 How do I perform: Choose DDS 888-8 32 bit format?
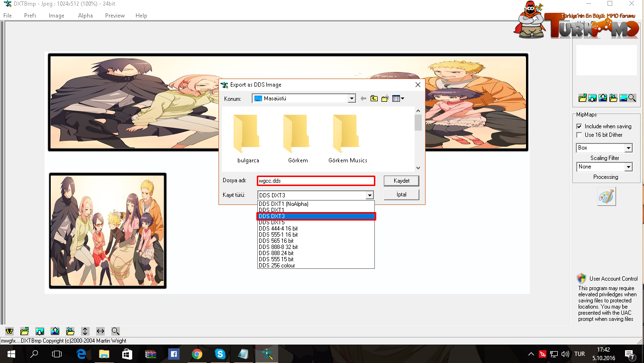click(316, 247)
